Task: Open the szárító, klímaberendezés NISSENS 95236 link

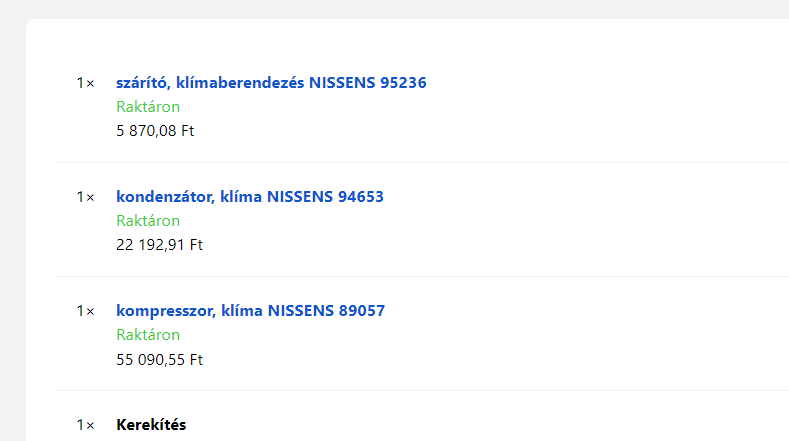Action: pyautogui.click(x=271, y=83)
